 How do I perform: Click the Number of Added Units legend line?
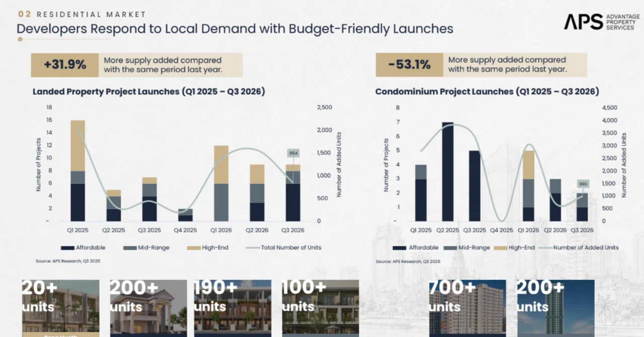[545, 248]
